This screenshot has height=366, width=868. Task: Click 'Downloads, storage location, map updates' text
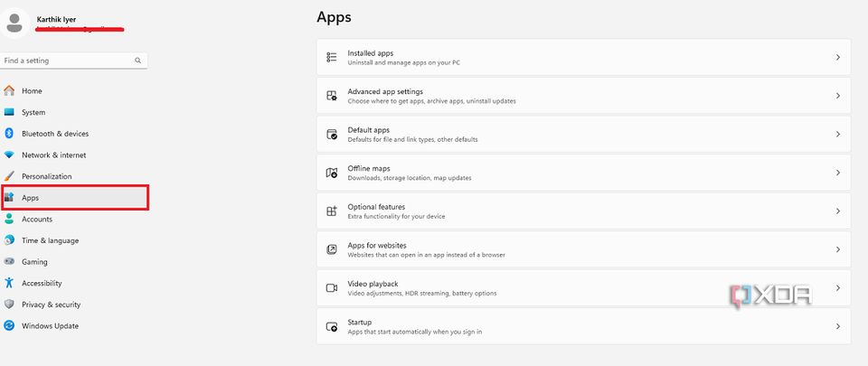tap(410, 178)
